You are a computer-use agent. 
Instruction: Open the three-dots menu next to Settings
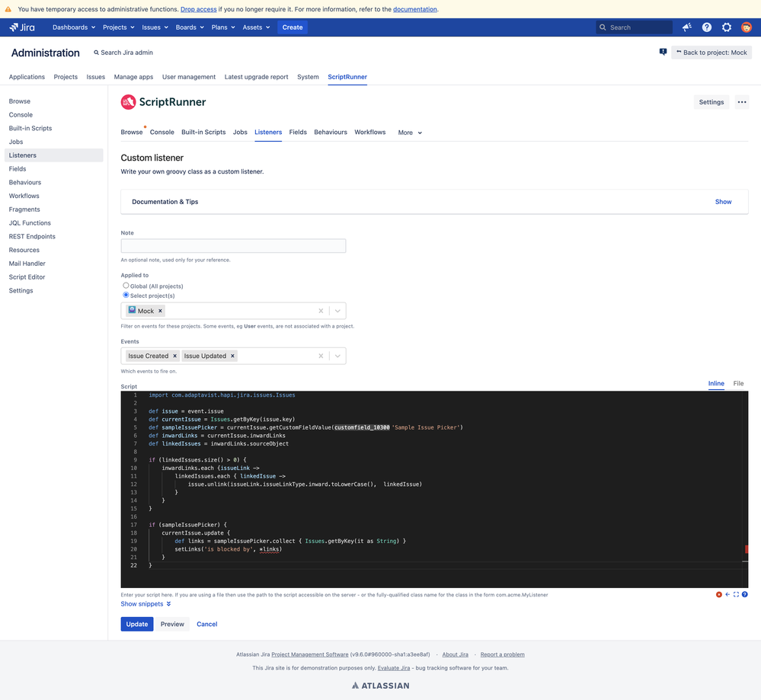(742, 102)
